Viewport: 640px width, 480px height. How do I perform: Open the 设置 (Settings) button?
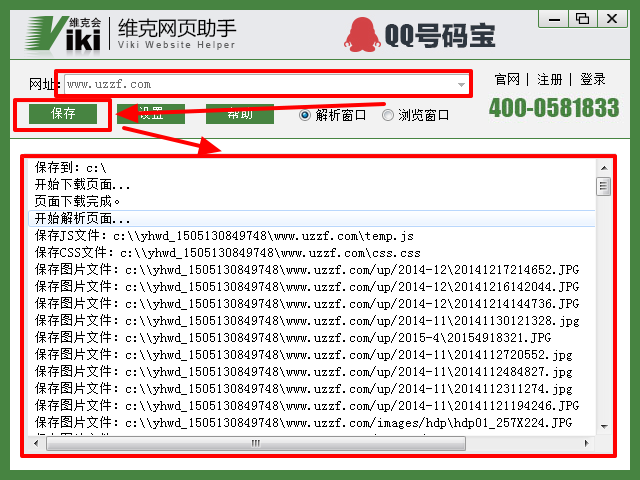click(151, 113)
